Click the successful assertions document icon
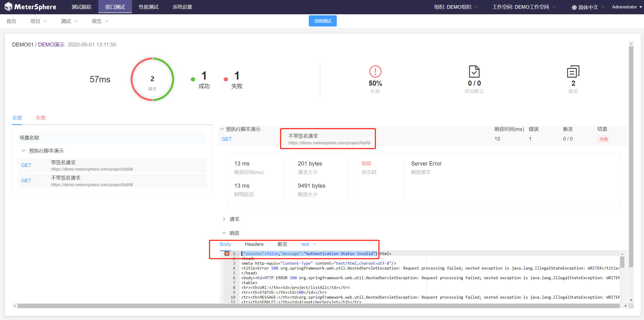 coord(474,72)
